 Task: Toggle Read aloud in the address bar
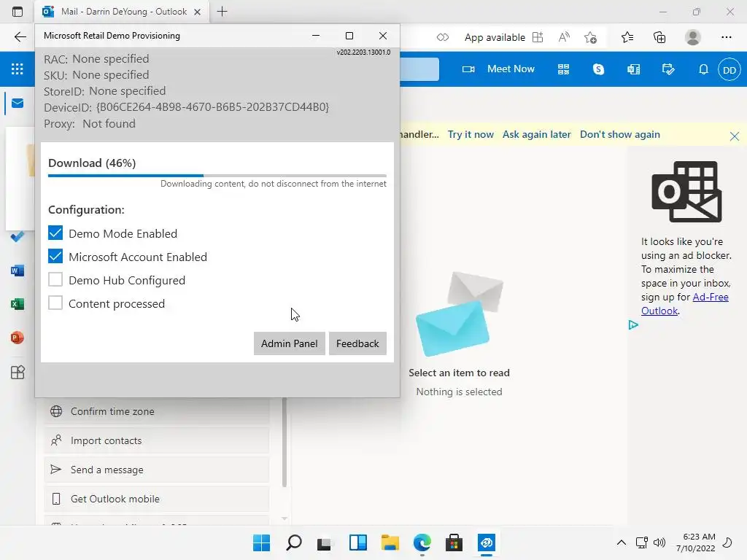pyautogui.click(x=564, y=37)
